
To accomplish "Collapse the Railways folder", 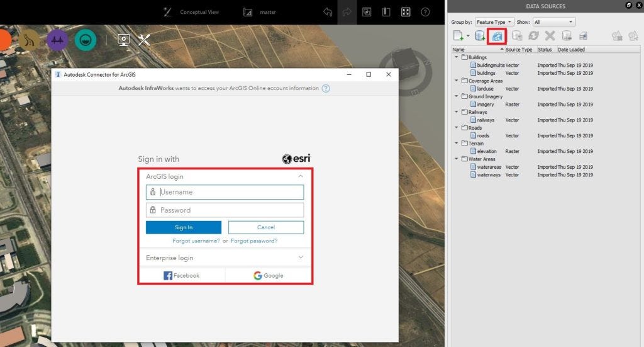I will click(x=457, y=112).
